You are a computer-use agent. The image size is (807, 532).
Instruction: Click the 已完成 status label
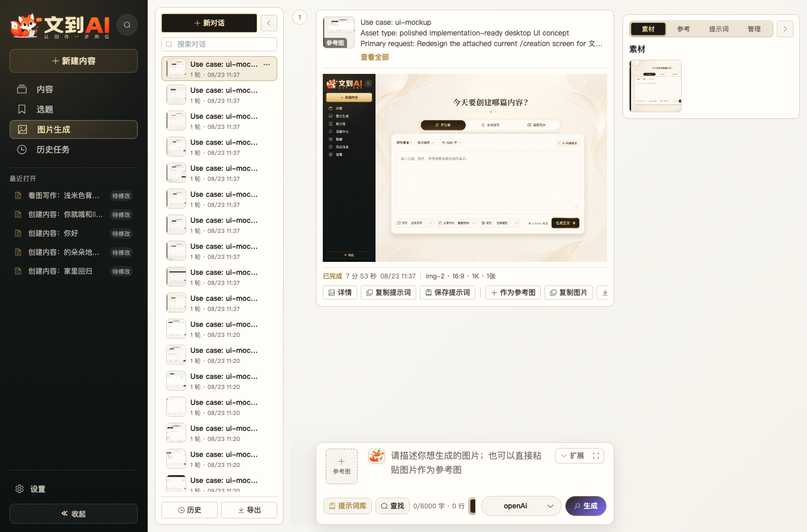click(x=332, y=276)
